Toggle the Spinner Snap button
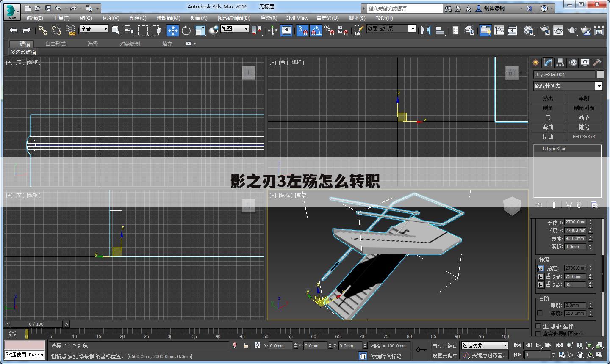This screenshot has height=364, width=610. click(x=343, y=30)
